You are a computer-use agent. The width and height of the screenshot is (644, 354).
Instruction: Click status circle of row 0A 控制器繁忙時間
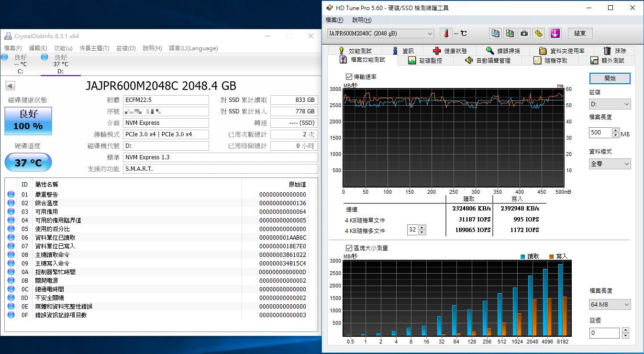click(x=11, y=272)
